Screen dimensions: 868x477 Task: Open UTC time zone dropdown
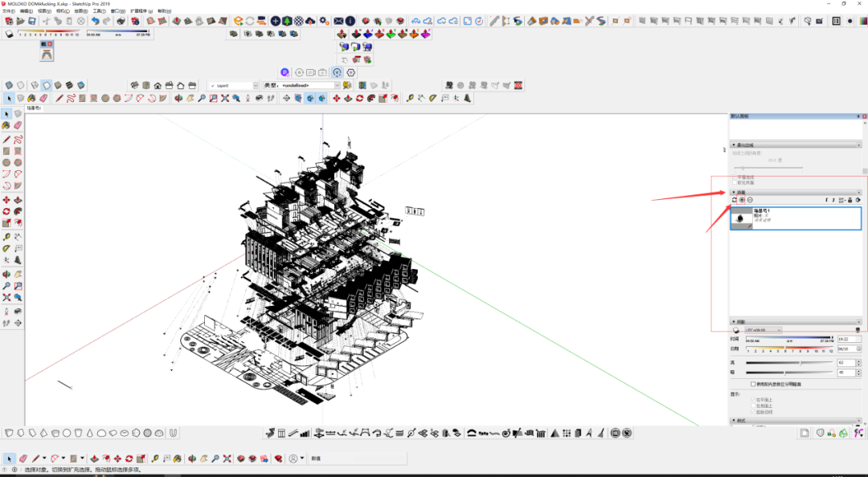(x=763, y=330)
